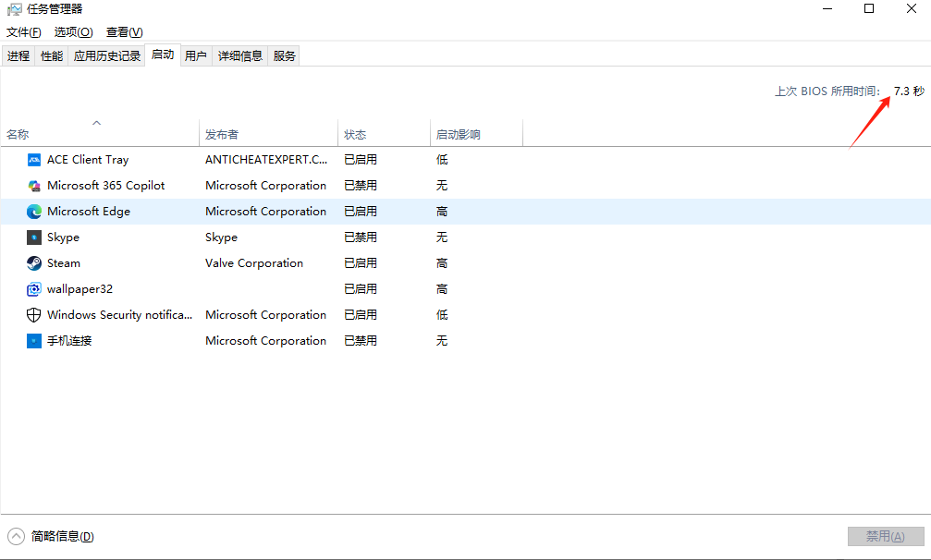The width and height of the screenshot is (931, 560).
Task: Click the 7.3 秒 BIOS time value
Action: [909, 91]
